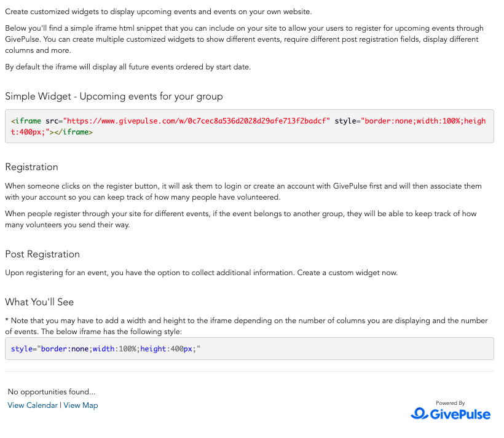Click the No opportunities found message
This screenshot has width=504, height=438.
52,392
